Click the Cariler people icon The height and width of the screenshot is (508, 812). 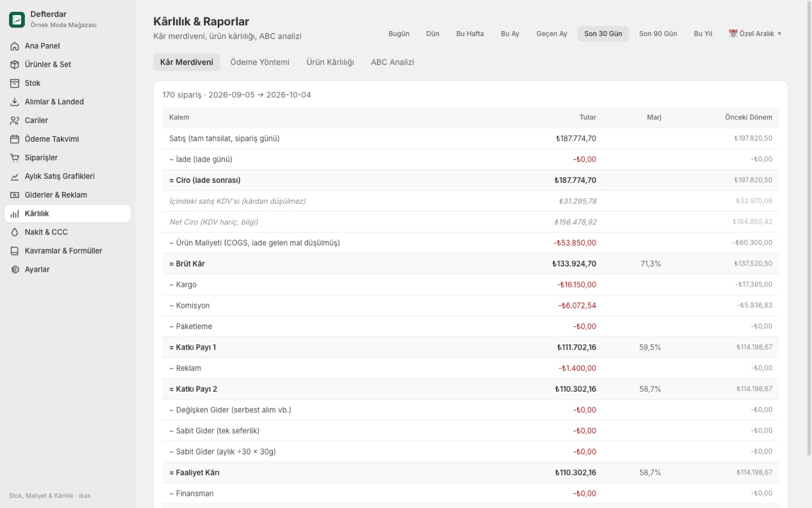click(x=15, y=120)
